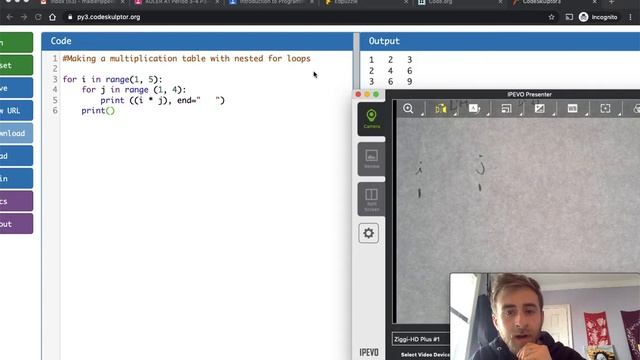Focus the py3.codeskulptor.org address bar
This screenshot has height=360, width=640.
pyautogui.click(x=109, y=17)
